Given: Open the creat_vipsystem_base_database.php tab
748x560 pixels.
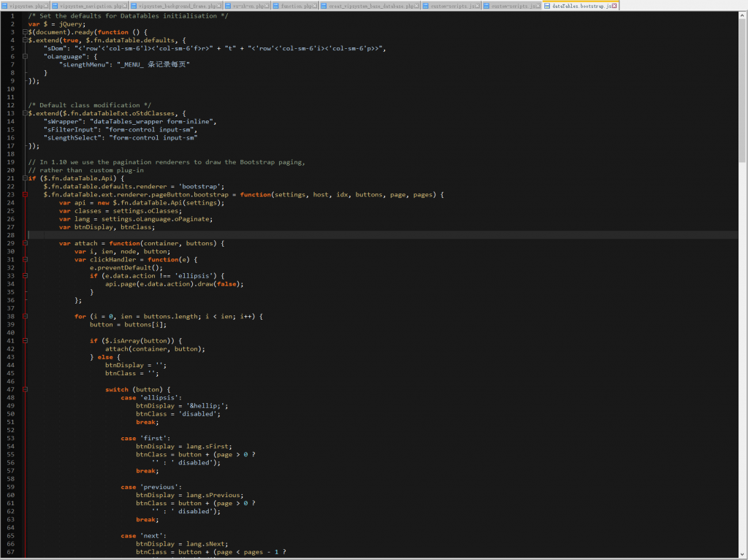Looking at the screenshot, I should [x=370, y=6].
